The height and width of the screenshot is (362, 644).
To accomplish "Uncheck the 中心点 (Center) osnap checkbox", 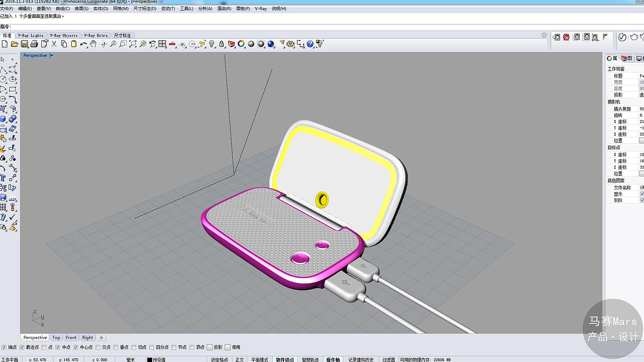I will pyautogui.click(x=76, y=347).
